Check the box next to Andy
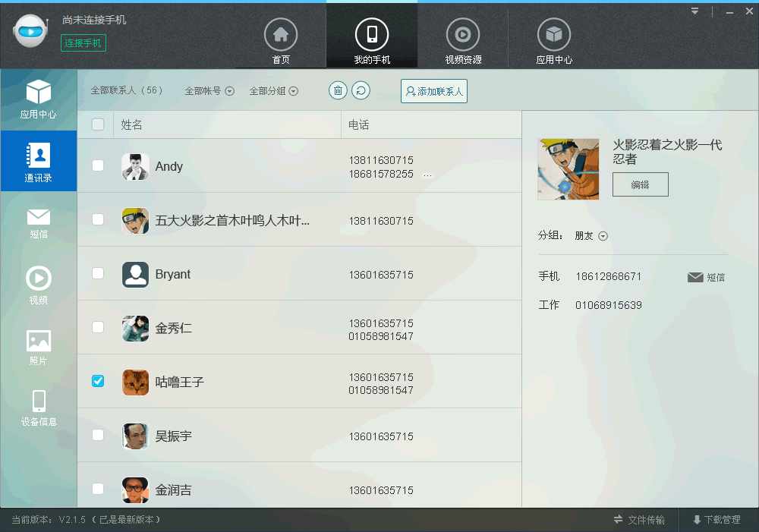This screenshot has height=532, width=759. click(x=98, y=165)
